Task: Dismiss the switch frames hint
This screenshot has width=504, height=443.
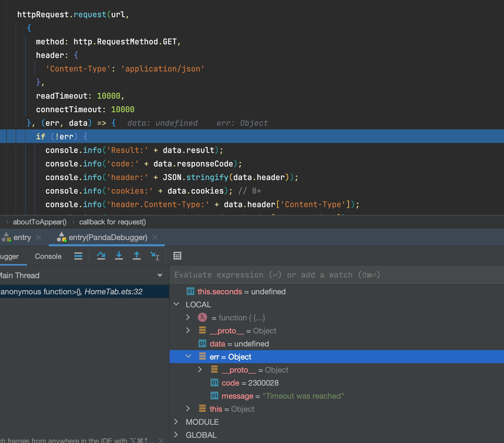Action: (x=161, y=440)
